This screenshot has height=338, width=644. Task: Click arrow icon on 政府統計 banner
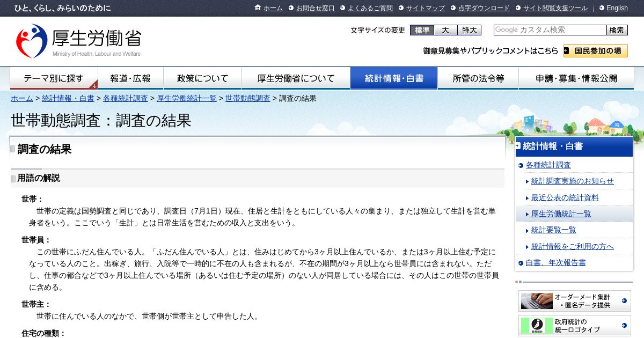(624, 326)
